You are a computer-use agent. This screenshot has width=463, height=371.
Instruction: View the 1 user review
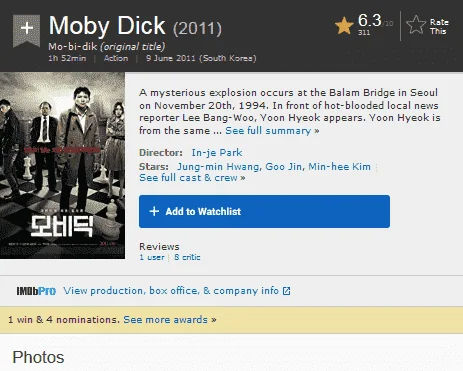(x=152, y=257)
